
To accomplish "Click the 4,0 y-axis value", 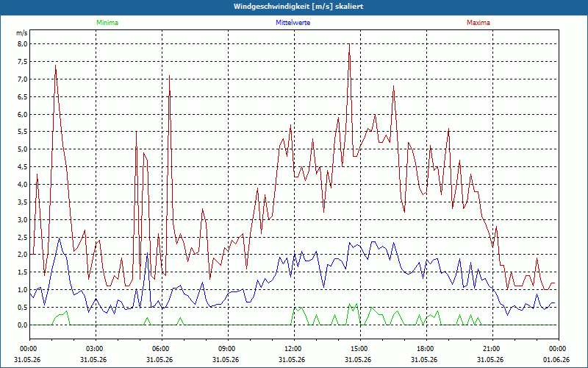I will (x=22, y=185).
